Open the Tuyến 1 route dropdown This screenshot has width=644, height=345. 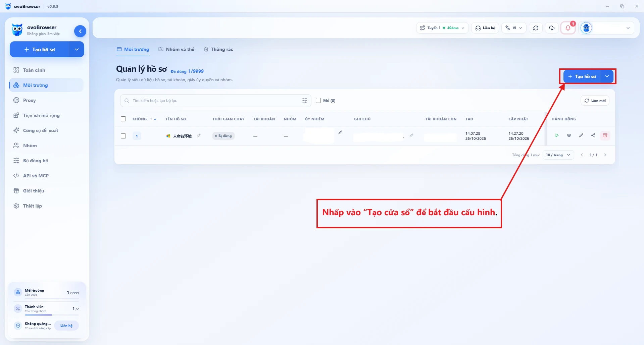tap(442, 28)
